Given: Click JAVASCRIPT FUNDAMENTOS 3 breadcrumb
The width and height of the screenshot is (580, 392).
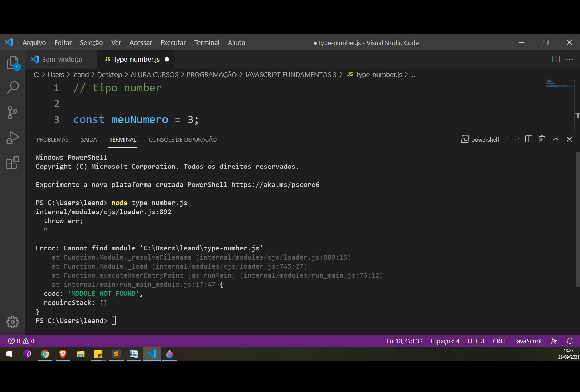Looking at the screenshot, I should coord(290,74).
